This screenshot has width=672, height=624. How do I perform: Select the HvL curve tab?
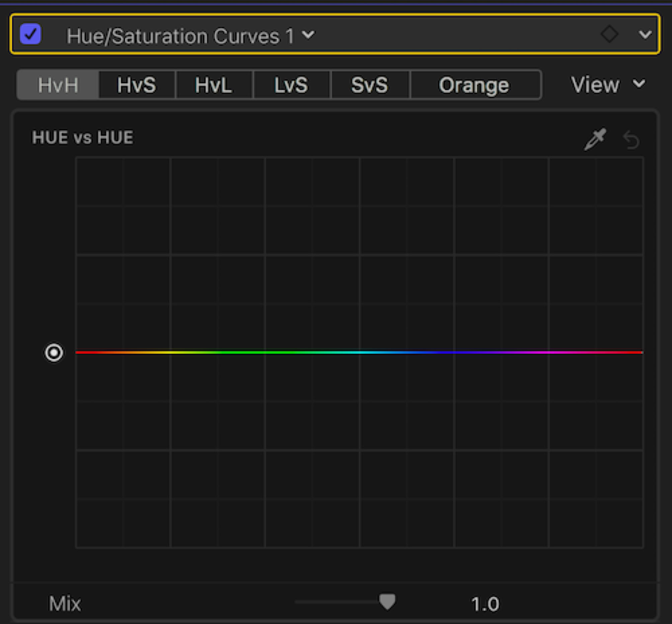coord(214,85)
